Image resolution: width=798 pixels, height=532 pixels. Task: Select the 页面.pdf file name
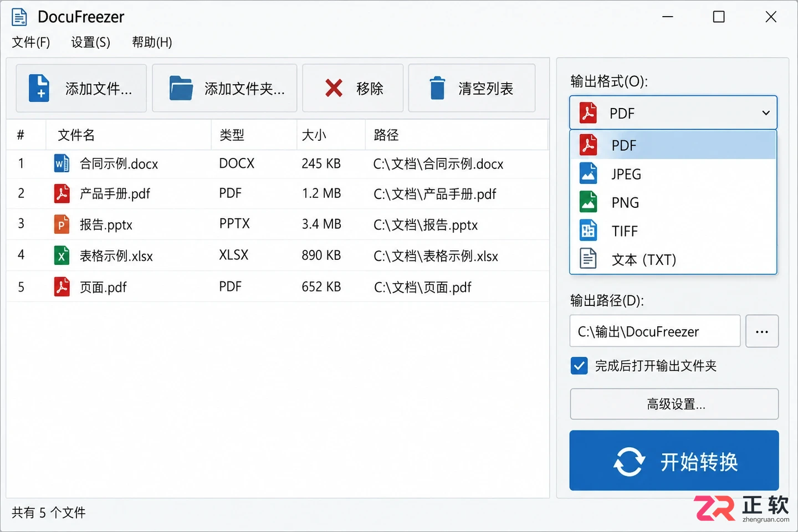[x=103, y=287]
